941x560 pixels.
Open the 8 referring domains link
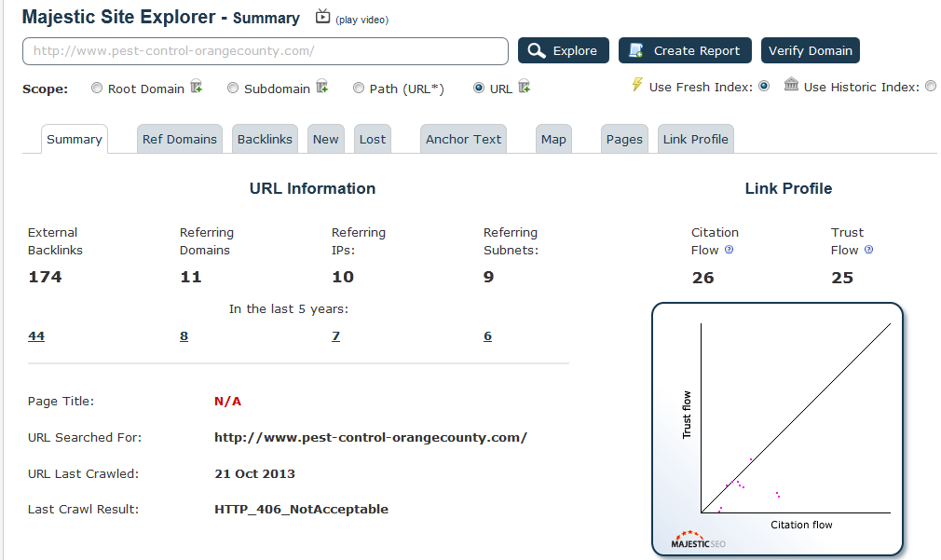tap(184, 336)
